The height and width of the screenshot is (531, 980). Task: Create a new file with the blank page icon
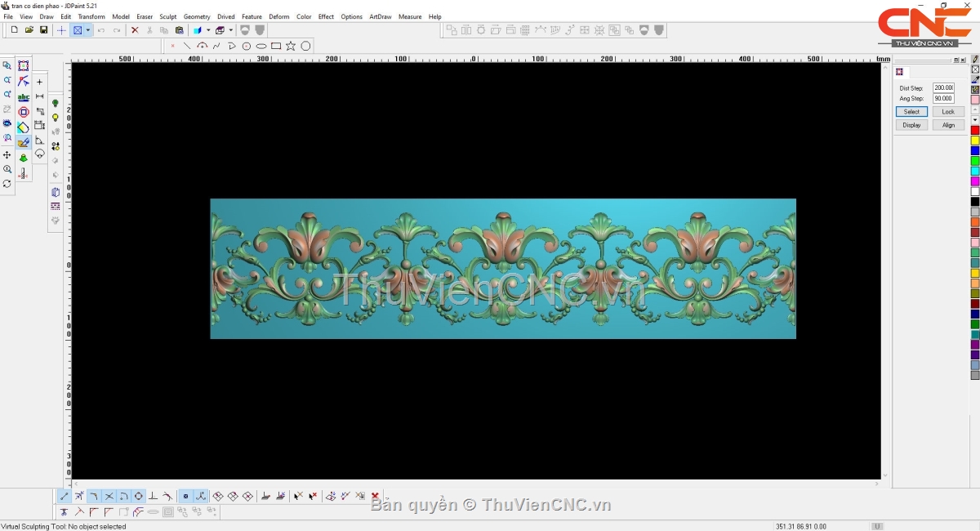click(x=15, y=30)
